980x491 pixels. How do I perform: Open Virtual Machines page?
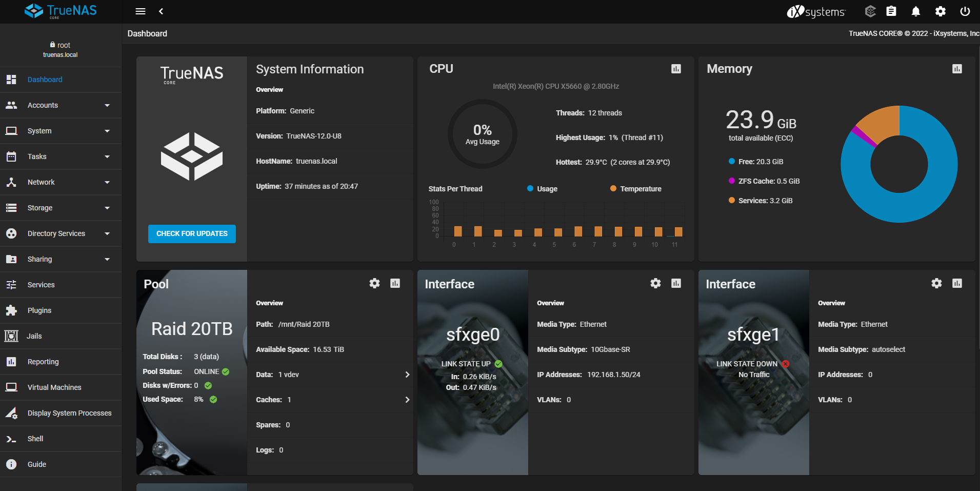(x=61, y=387)
